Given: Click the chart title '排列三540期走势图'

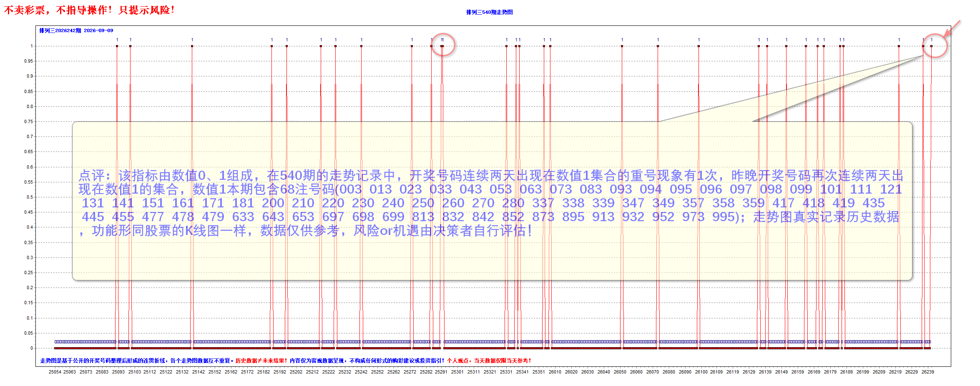Looking at the screenshot, I should point(489,12).
